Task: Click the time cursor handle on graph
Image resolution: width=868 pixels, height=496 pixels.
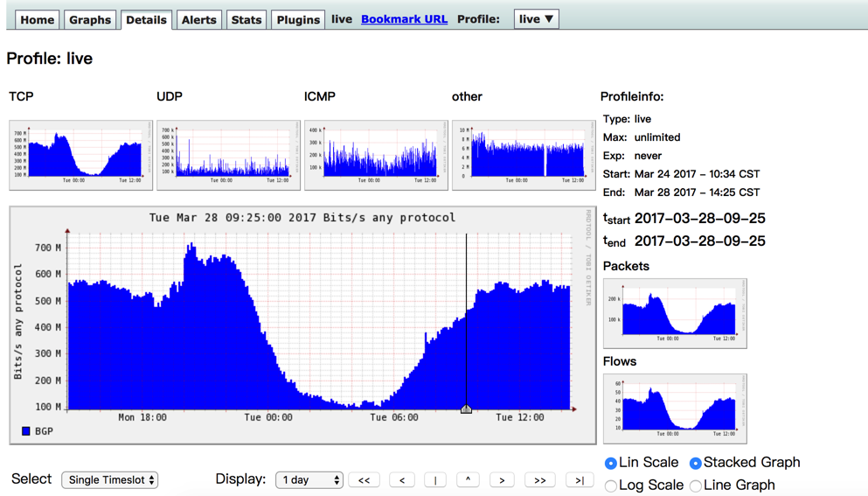Action: click(x=466, y=409)
